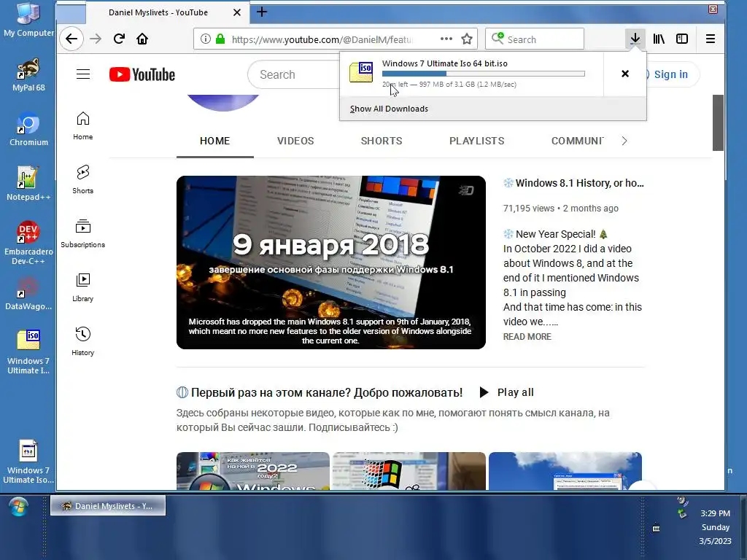Screen dimensions: 747x560
Task: Open the Windows Start orb
Action: tap(18, 507)
